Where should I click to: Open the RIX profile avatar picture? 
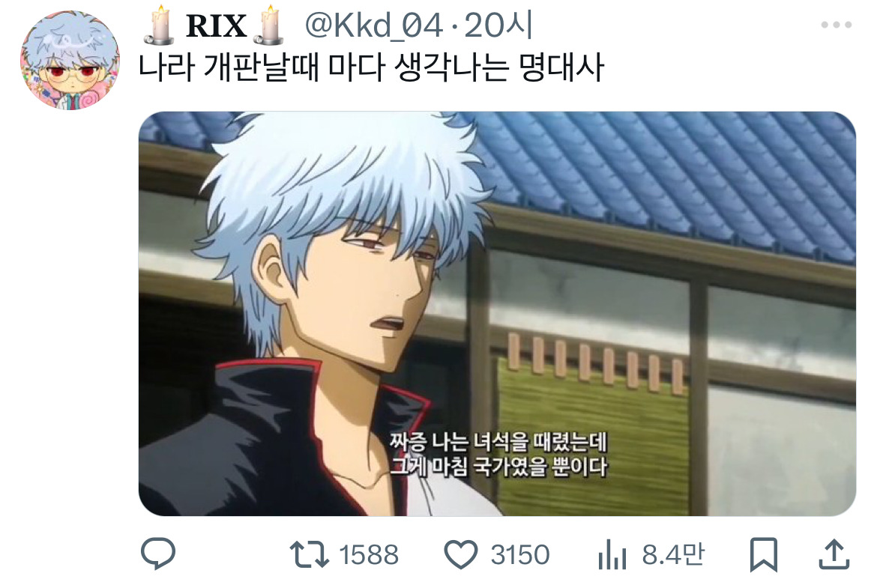coord(70,61)
